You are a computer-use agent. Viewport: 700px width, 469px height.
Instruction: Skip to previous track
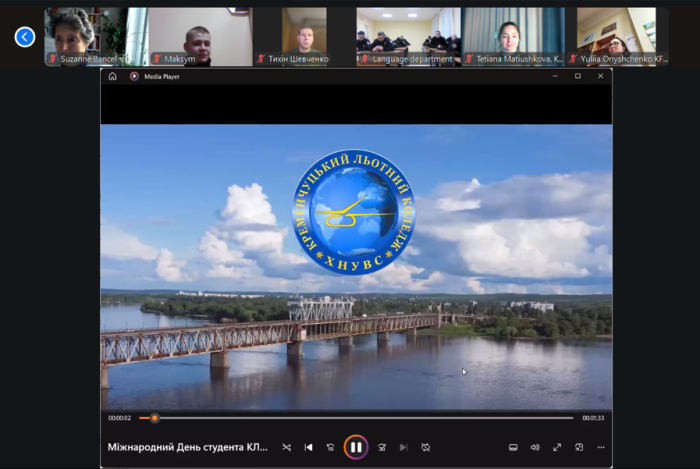tap(309, 447)
